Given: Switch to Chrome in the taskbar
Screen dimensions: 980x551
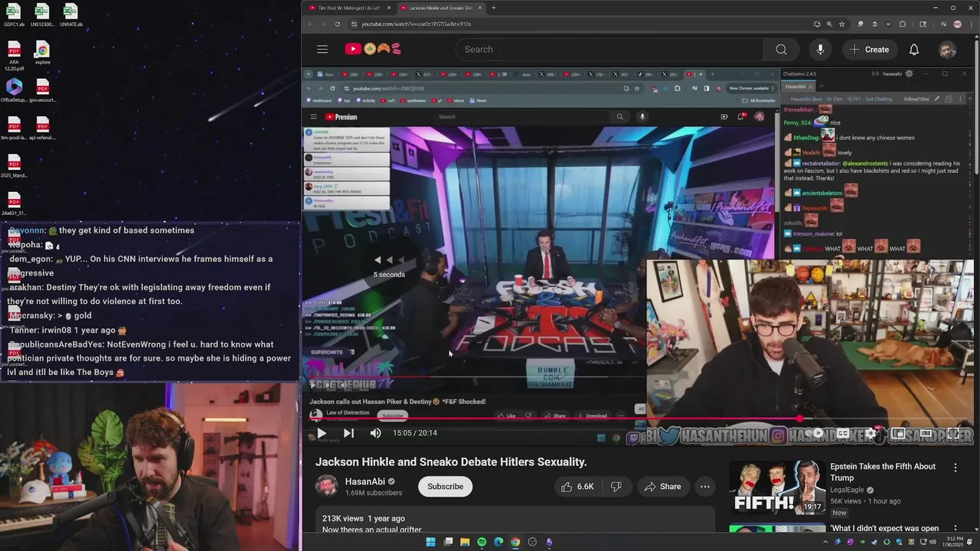Looking at the screenshot, I should [x=515, y=542].
